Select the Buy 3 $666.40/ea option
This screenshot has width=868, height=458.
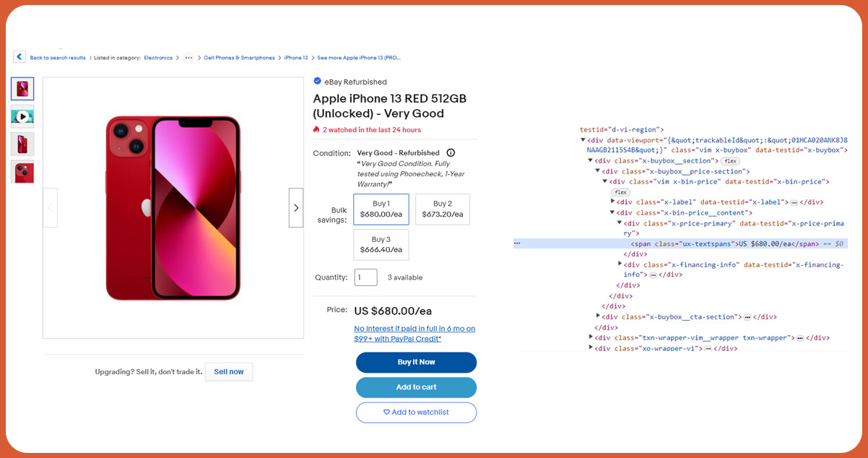tap(381, 245)
